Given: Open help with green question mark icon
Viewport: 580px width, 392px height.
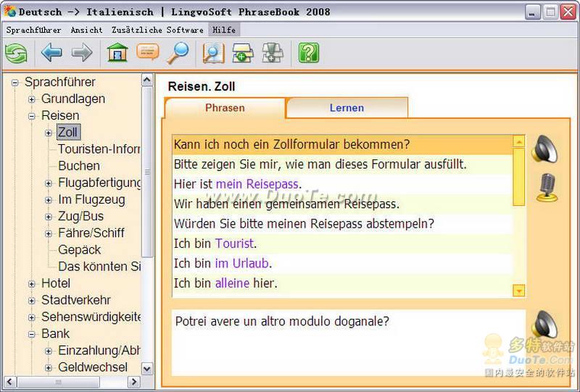Looking at the screenshot, I should (x=309, y=53).
